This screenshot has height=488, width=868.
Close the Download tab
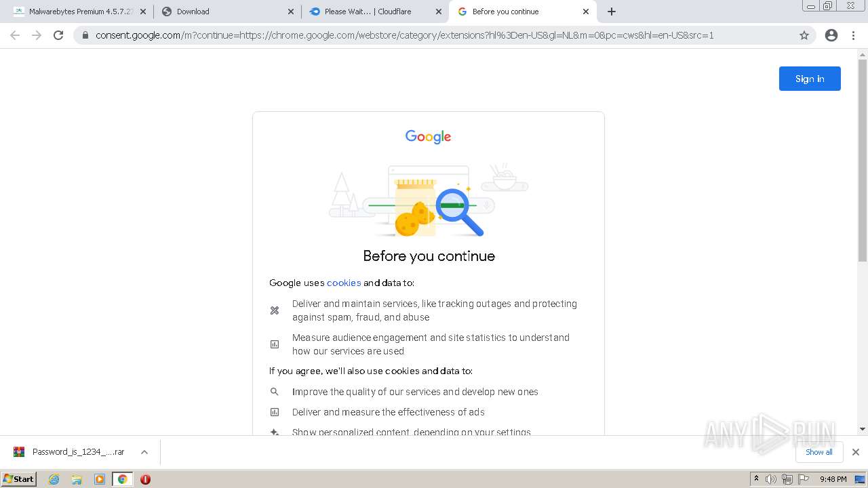click(x=290, y=12)
